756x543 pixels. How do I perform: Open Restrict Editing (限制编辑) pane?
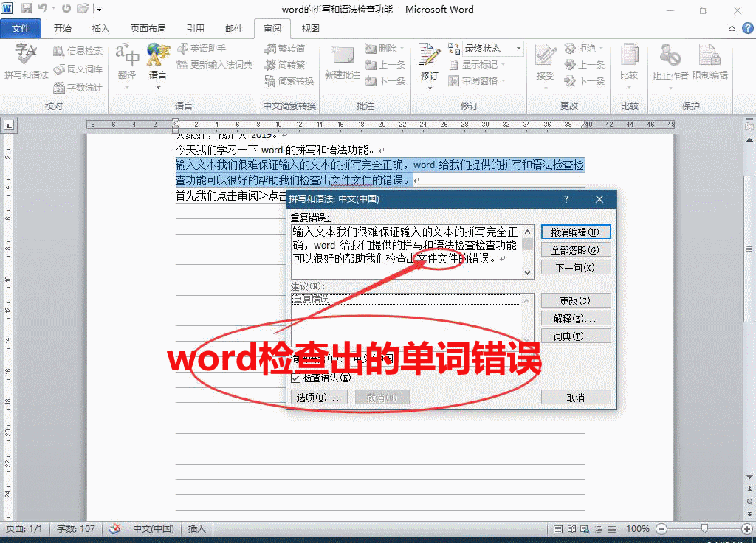pyautogui.click(x=710, y=62)
